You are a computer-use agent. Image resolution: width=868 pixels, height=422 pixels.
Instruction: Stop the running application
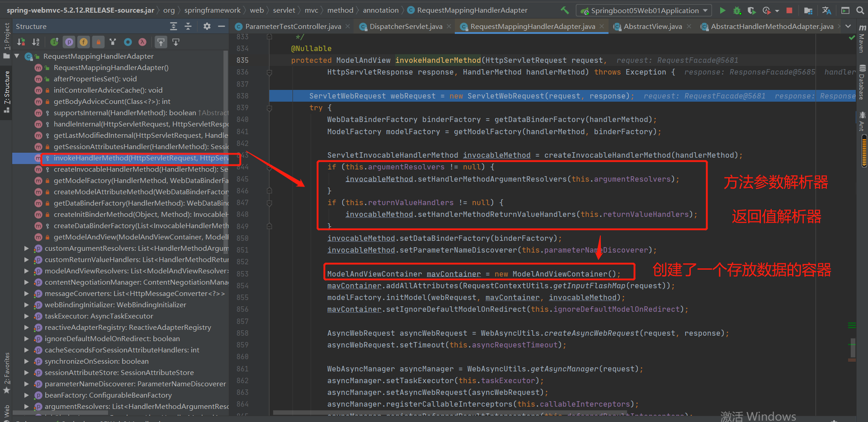click(x=789, y=10)
